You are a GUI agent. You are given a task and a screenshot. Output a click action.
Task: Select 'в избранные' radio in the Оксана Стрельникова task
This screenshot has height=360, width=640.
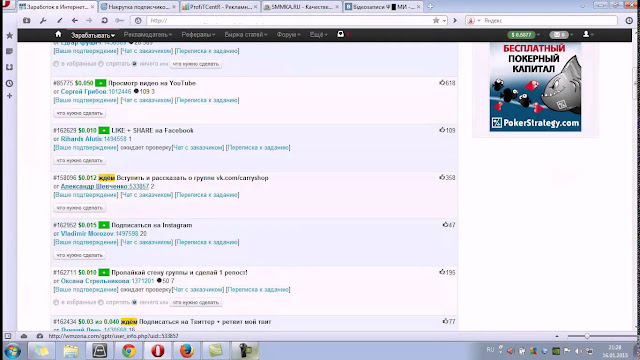pyautogui.click(x=56, y=302)
